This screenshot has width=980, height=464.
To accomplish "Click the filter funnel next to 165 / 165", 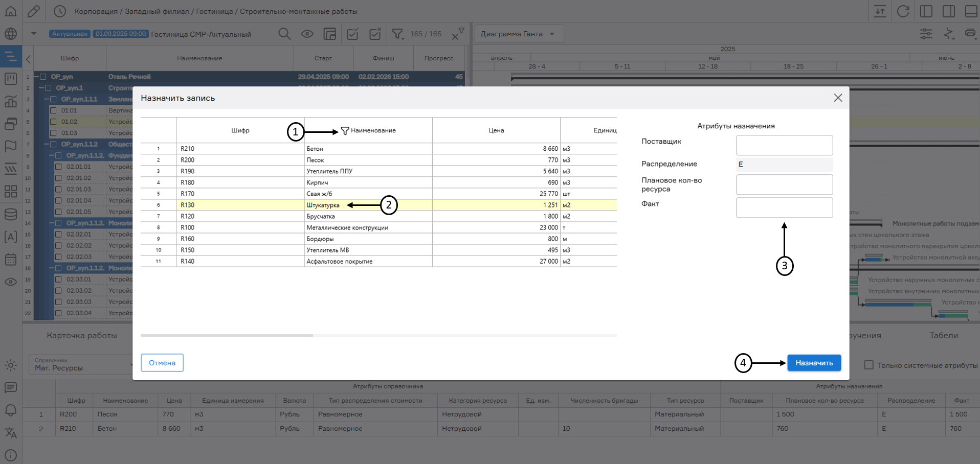I will 397,34.
